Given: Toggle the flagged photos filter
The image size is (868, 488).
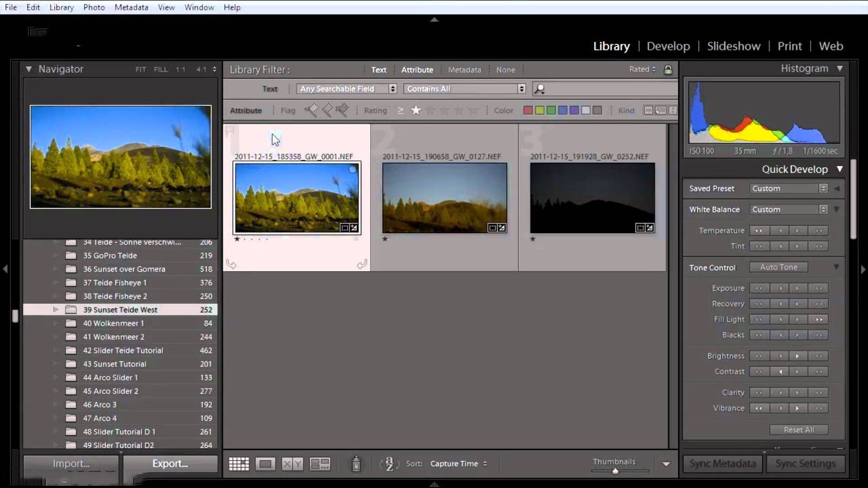Looking at the screenshot, I should 311,110.
